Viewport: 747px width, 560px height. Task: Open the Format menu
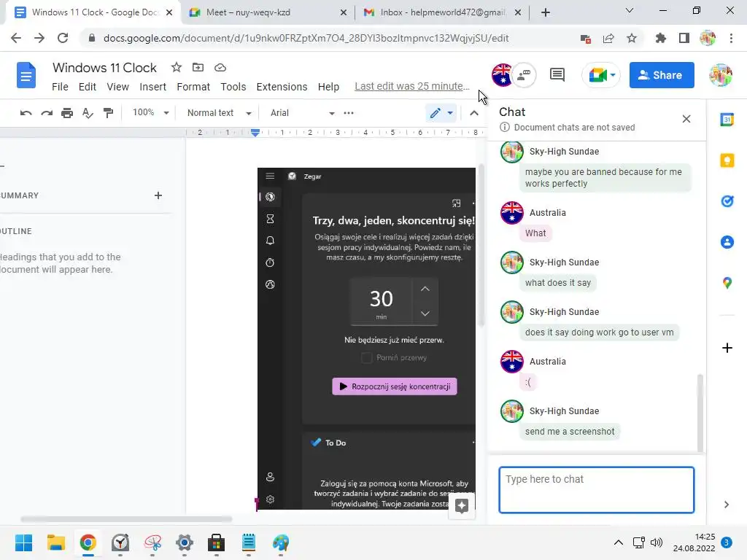click(193, 87)
